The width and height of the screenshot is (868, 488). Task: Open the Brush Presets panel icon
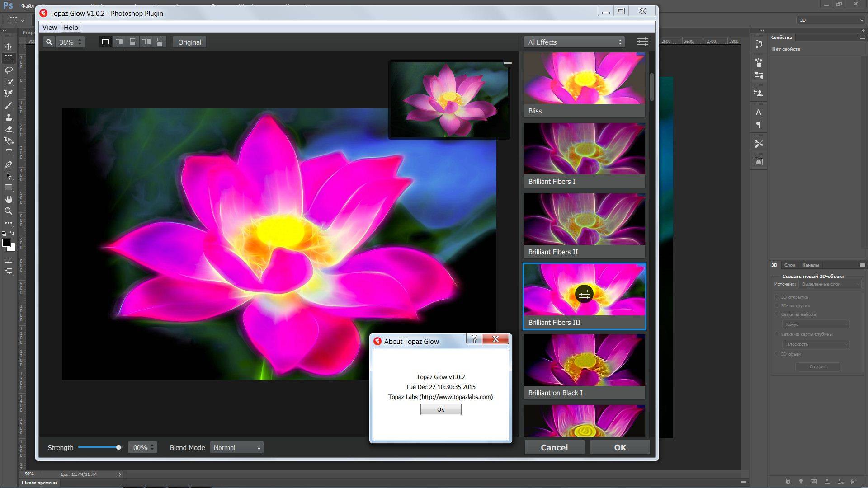point(759,62)
